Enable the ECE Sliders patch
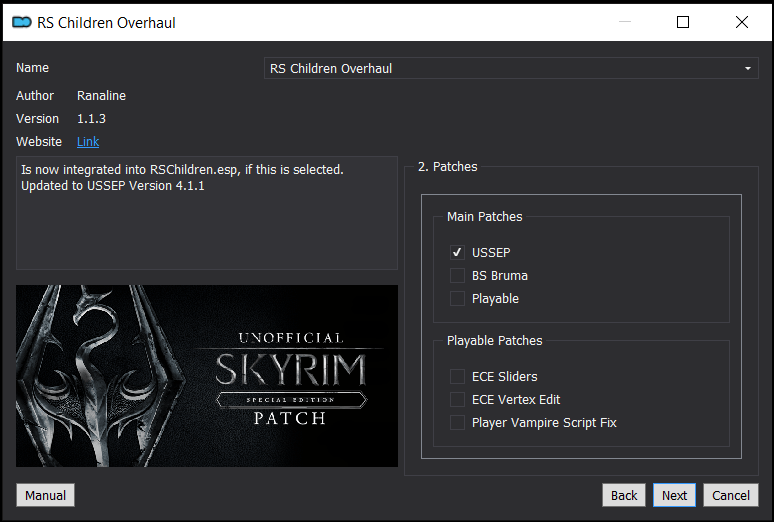 click(457, 376)
